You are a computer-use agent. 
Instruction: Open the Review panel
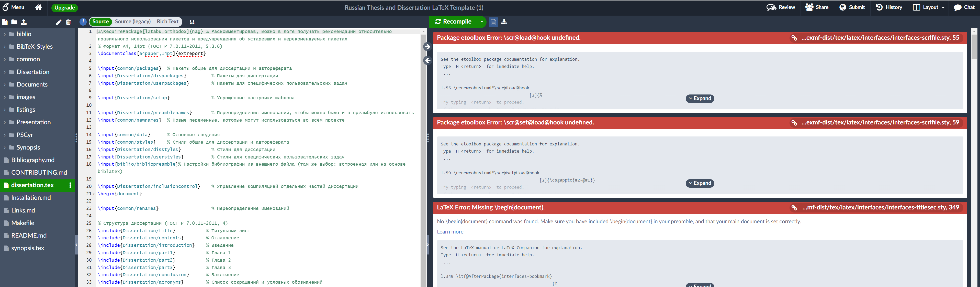pyautogui.click(x=781, y=7)
